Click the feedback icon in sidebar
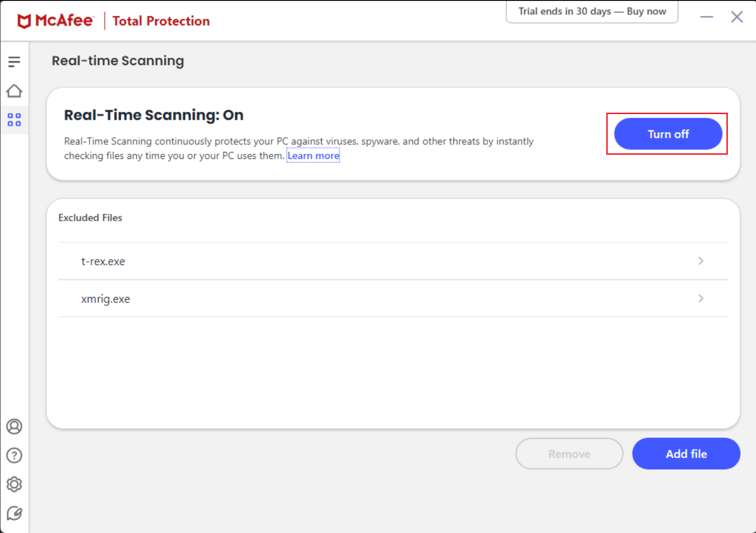The height and width of the screenshot is (533, 756). (x=14, y=513)
